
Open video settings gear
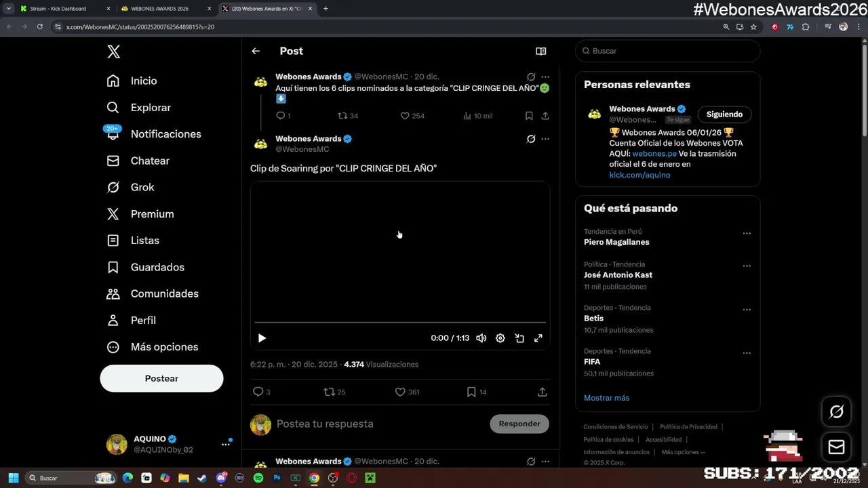point(500,338)
